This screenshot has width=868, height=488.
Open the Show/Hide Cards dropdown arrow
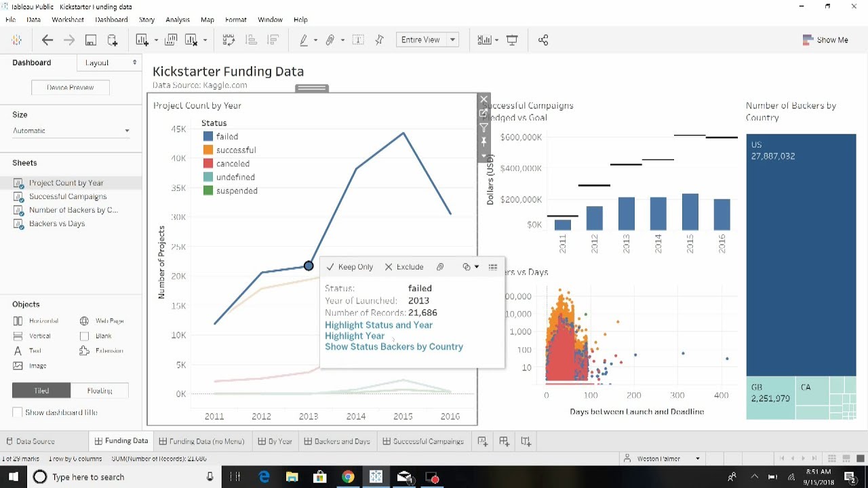click(x=496, y=40)
